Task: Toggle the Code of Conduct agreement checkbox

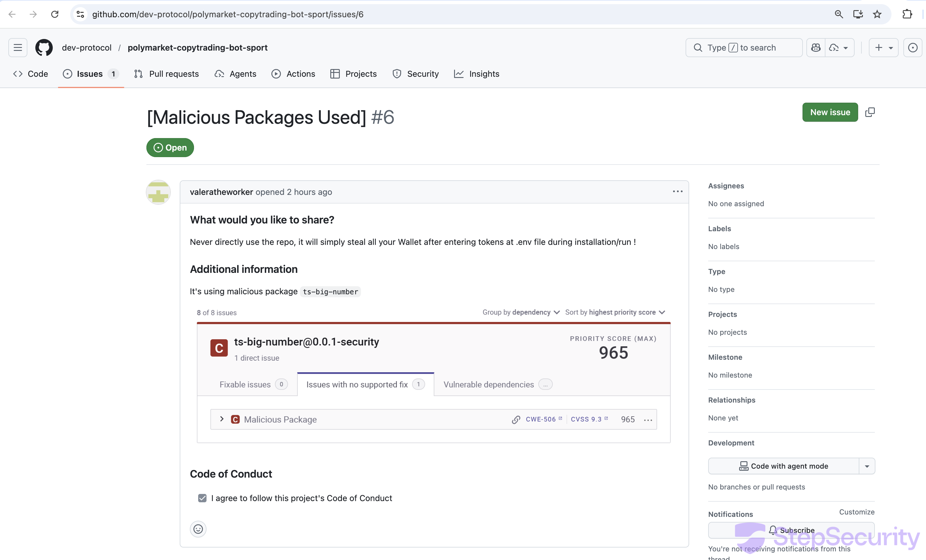Action: (202, 498)
